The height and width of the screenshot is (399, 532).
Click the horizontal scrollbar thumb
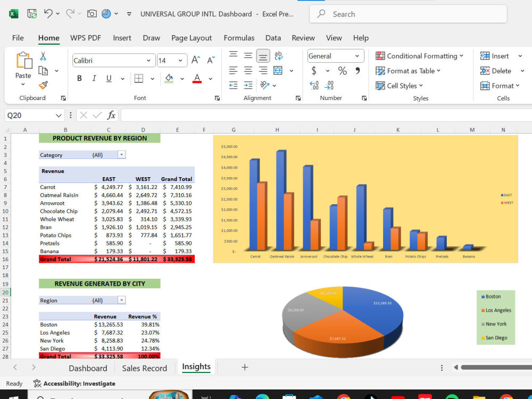tap(496, 367)
